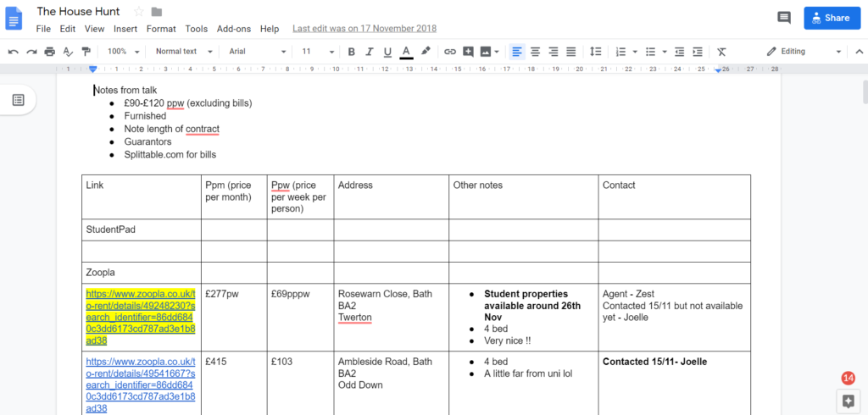This screenshot has width=868, height=415.
Task: Open the comment history icon
Action: point(784,18)
